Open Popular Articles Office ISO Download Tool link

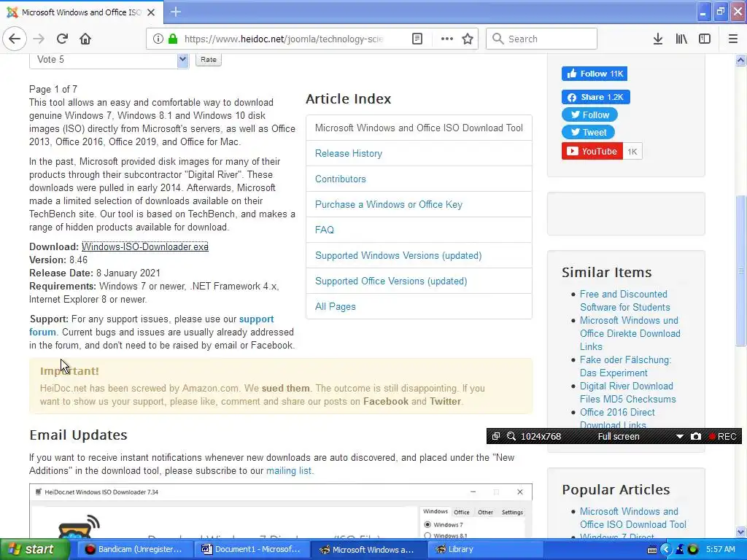(633, 518)
